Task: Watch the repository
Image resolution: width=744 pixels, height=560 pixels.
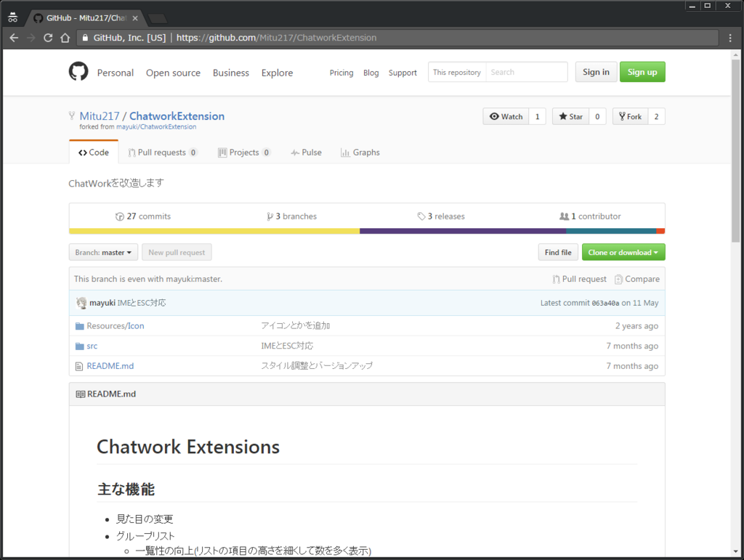Action: (506, 117)
